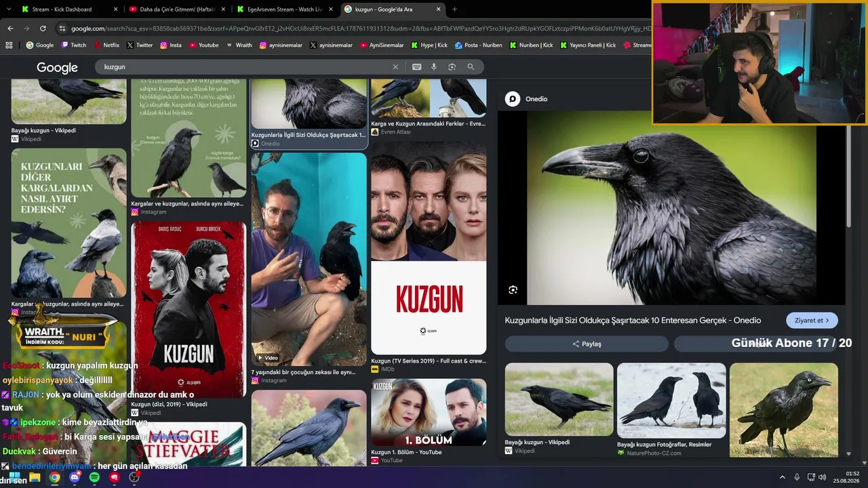Open the volume control in system tray

pyautogui.click(x=823, y=477)
